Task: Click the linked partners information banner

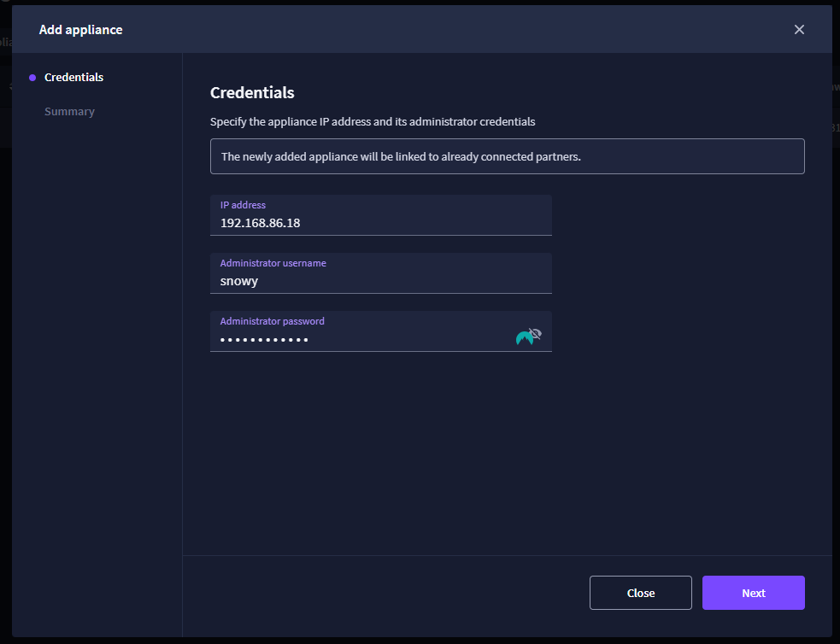Action: [x=508, y=156]
